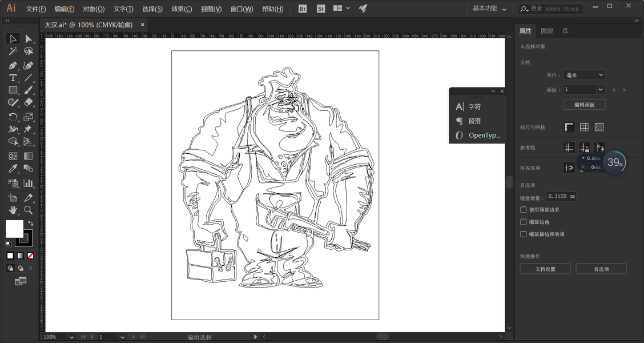644x343 pixels.
Task: Select the Rotate tool
Action: (x=13, y=117)
